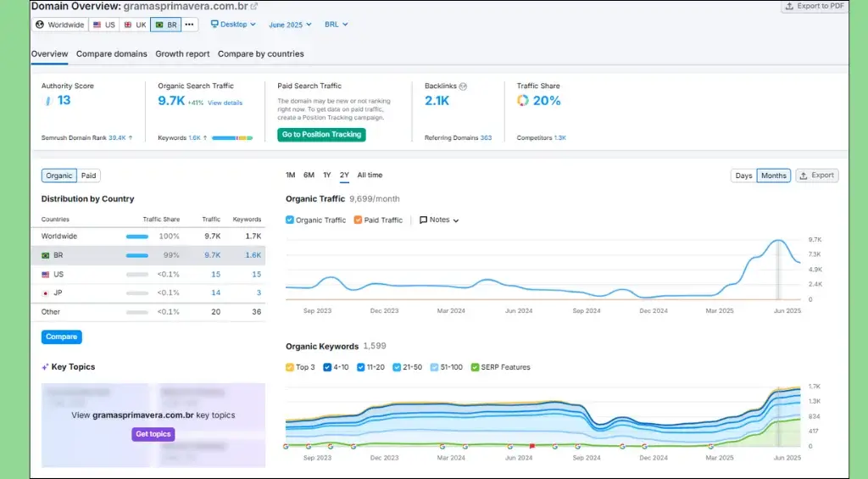Open the June 2025 date dropdown
Screen dimensions: 868x479
pos(290,25)
